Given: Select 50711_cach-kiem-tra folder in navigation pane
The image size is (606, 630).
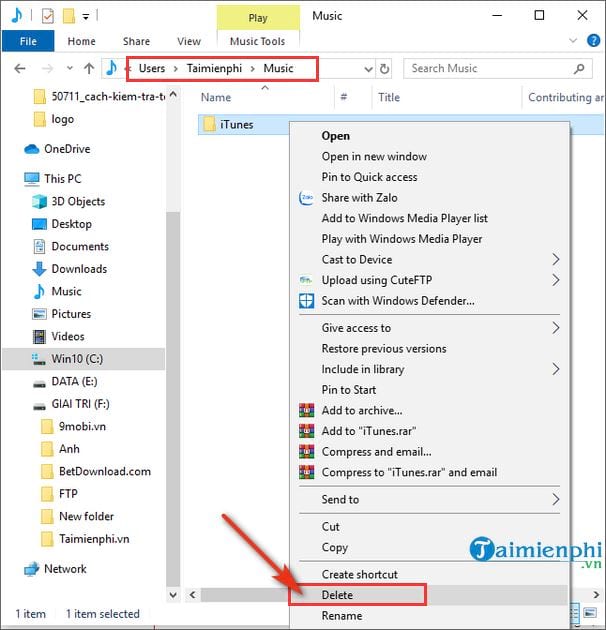Looking at the screenshot, I should pyautogui.click(x=100, y=96).
